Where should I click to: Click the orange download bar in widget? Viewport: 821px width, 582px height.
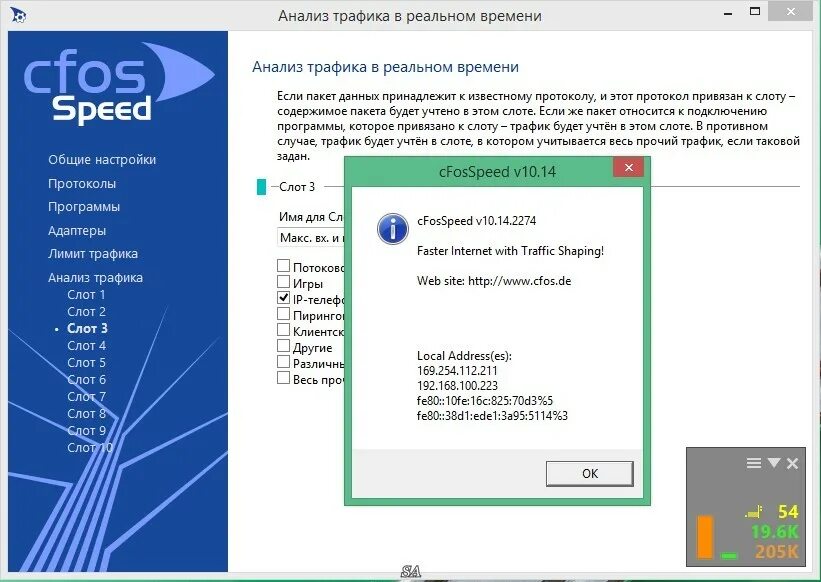(x=705, y=537)
